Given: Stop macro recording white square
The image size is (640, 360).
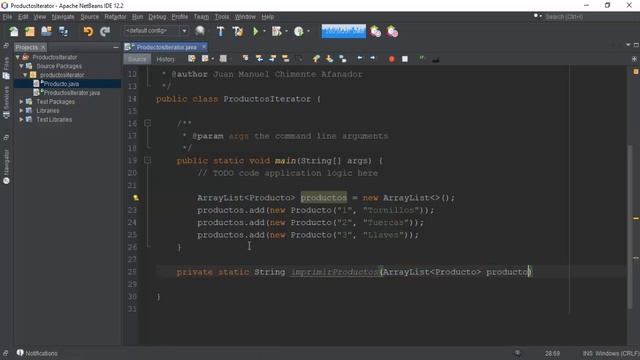Looking at the screenshot, I should [x=405, y=59].
